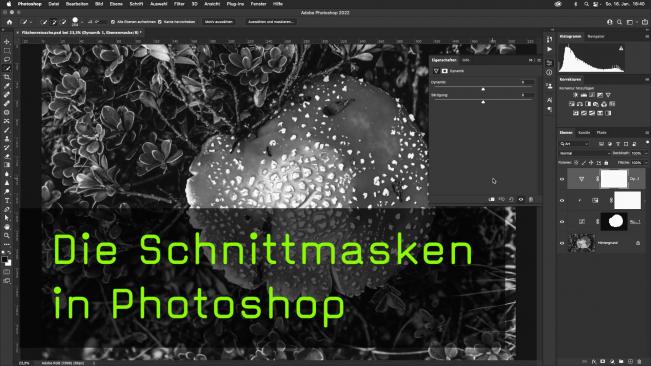Screen dimensions: 651x366
Task: Hide the Hintergrund layer
Action: (562, 243)
